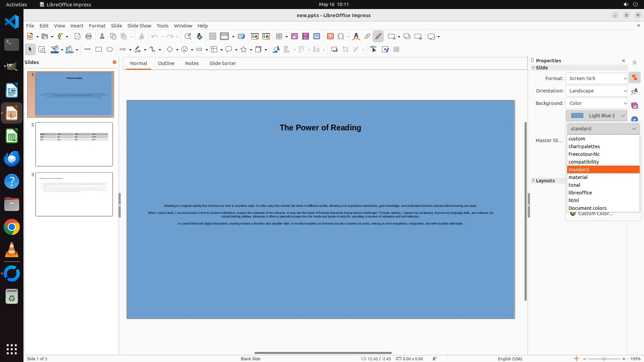Select slide 3 thumbnail in Slides panel

(74, 194)
